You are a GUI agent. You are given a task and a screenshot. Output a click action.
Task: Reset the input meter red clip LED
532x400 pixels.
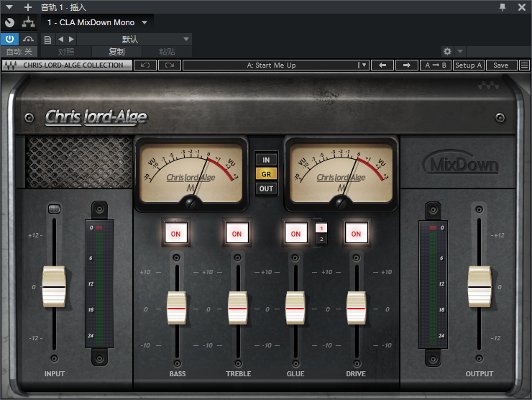point(99,227)
